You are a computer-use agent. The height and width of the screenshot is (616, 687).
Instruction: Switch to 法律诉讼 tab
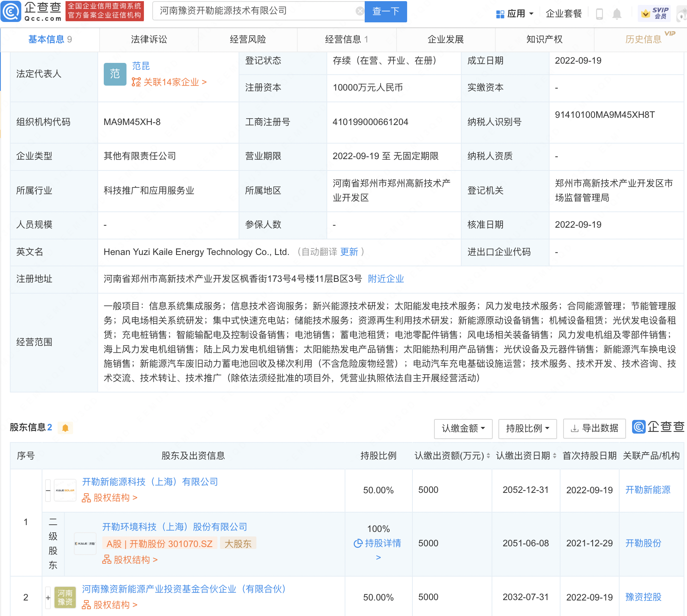(149, 39)
